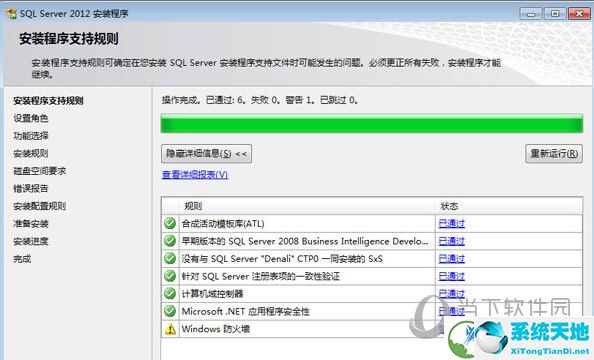The image size is (594, 360).
Task: Collapse details with 隐藏详细信息(S) button
Action: (206, 153)
